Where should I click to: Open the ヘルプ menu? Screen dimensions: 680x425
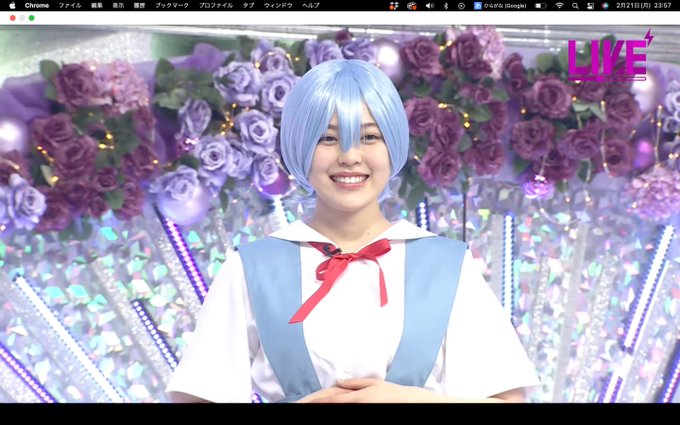pos(311,6)
